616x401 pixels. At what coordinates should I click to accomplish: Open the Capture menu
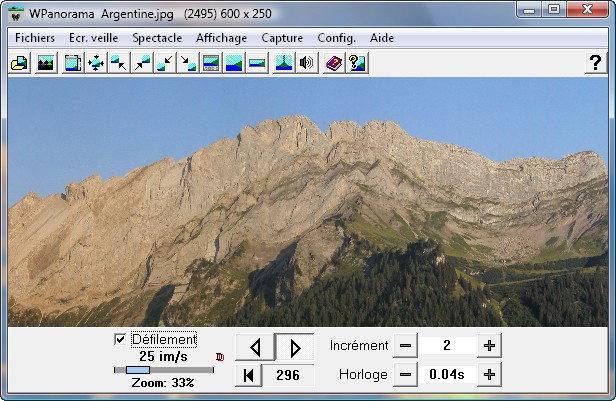click(x=282, y=38)
